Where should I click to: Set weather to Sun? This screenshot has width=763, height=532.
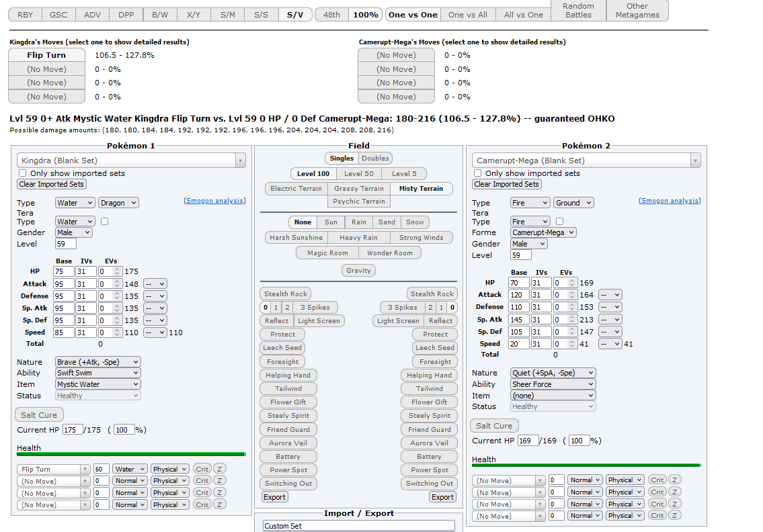331,222
